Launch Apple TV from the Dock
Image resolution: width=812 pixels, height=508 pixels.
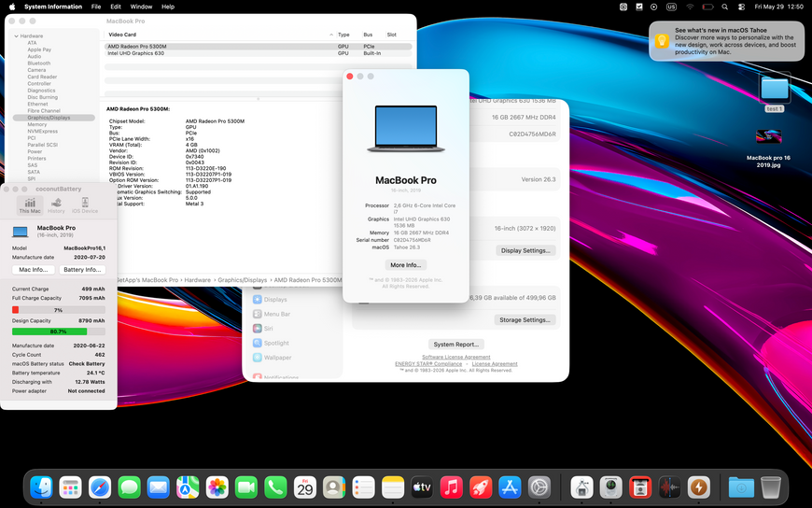coord(422,487)
